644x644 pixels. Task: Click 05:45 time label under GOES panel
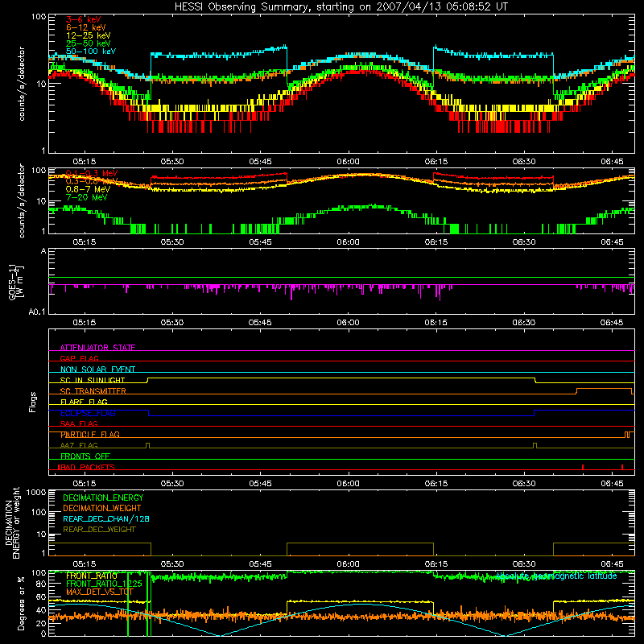coord(260,323)
